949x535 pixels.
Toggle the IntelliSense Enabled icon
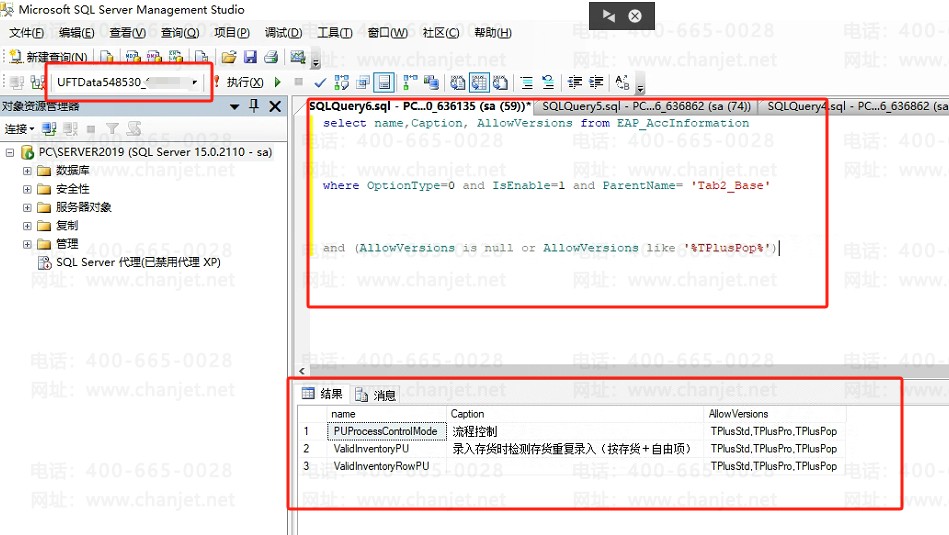click(x=384, y=82)
